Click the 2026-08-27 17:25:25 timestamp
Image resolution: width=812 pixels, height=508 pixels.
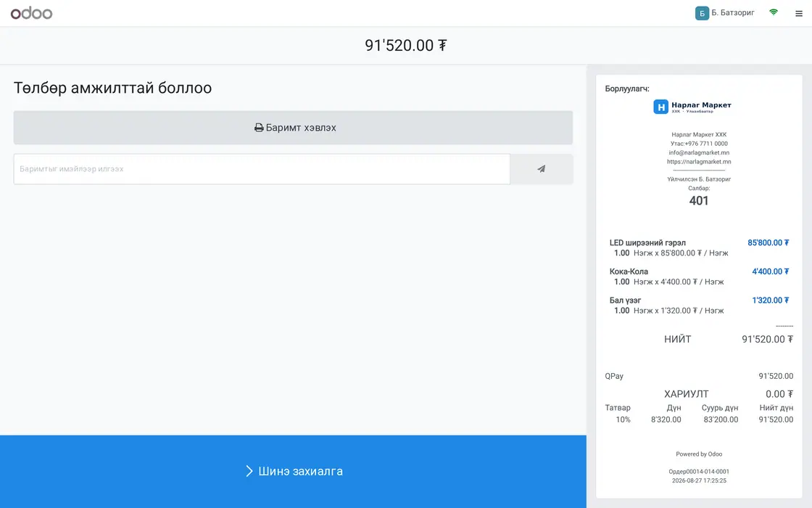click(x=699, y=480)
